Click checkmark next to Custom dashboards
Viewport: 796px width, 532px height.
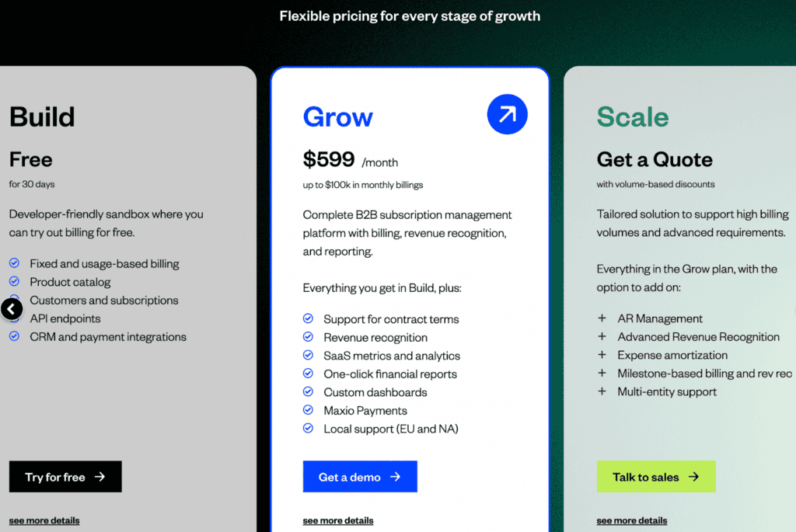point(308,391)
